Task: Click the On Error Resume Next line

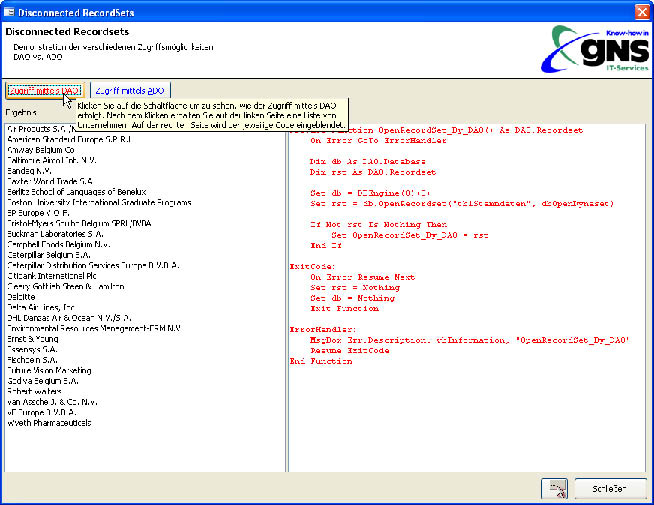Action: 362,277
